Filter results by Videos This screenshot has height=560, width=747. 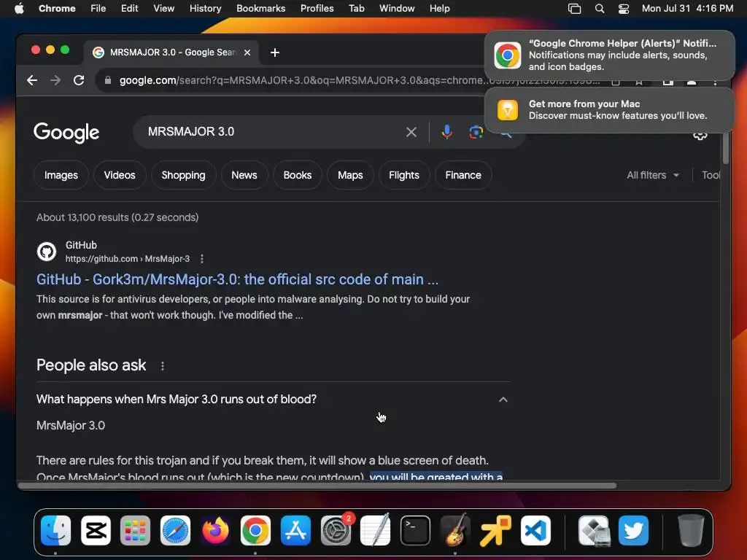click(120, 175)
